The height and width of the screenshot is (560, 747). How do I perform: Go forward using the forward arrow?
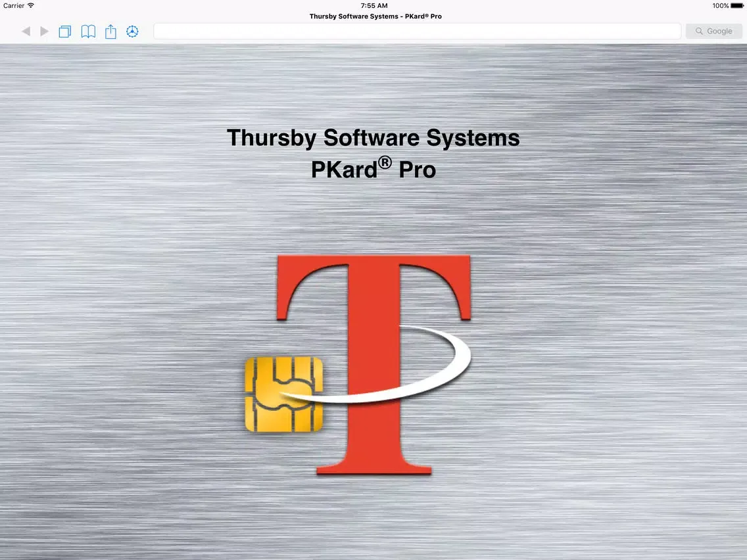point(44,32)
